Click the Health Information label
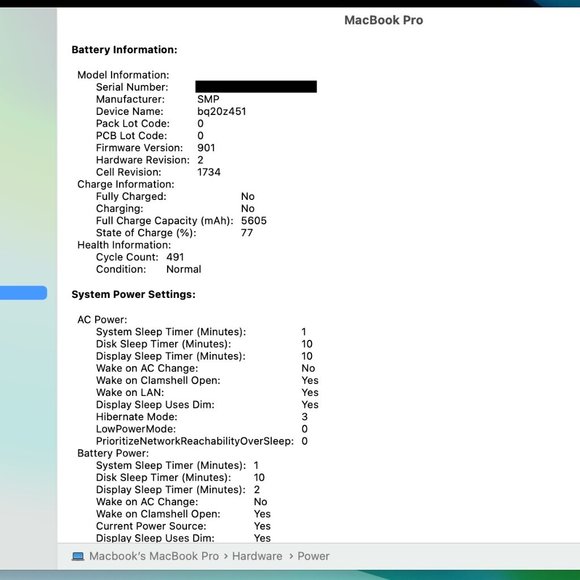Viewport: 580px width, 580px height. pos(124,245)
